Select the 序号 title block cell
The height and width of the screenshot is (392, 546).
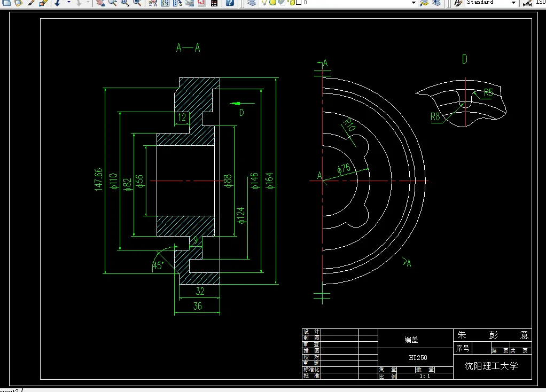pyautogui.click(x=463, y=348)
